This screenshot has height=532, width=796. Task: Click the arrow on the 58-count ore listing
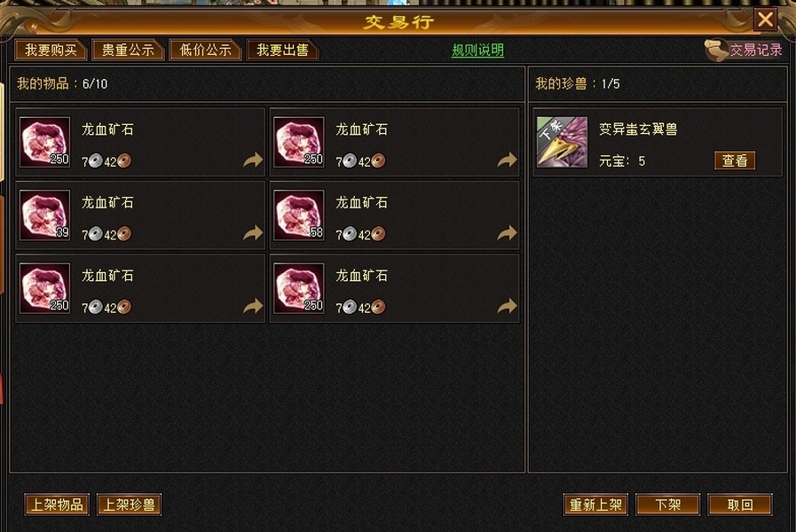[x=507, y=233]
